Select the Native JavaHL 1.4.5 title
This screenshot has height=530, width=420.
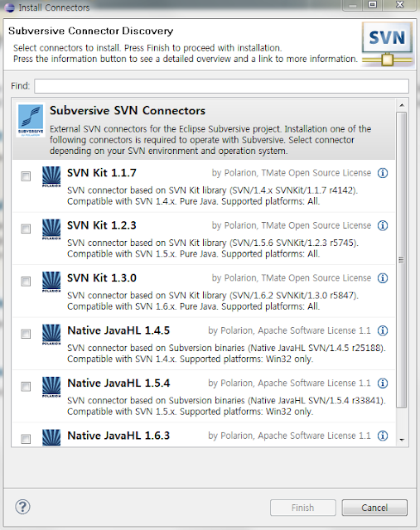click(118, 330)
